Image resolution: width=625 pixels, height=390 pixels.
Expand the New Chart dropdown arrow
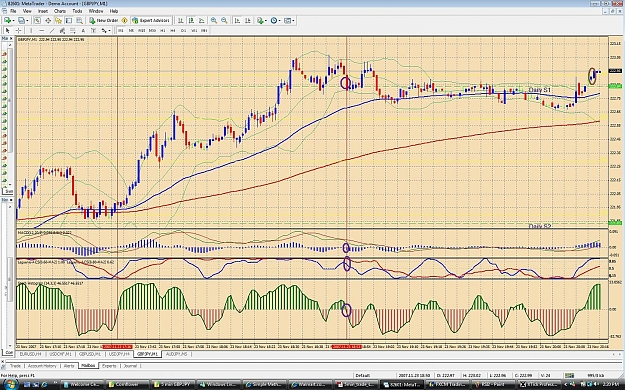click(x=14, y=20)
